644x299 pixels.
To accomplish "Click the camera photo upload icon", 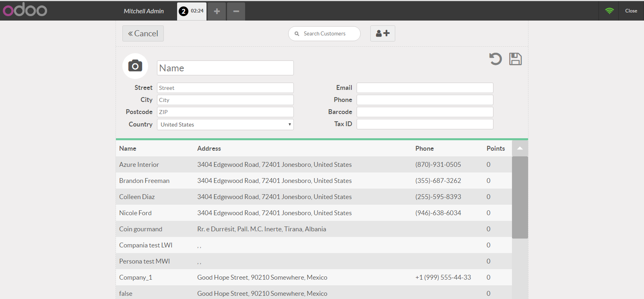I will point(135,66).
